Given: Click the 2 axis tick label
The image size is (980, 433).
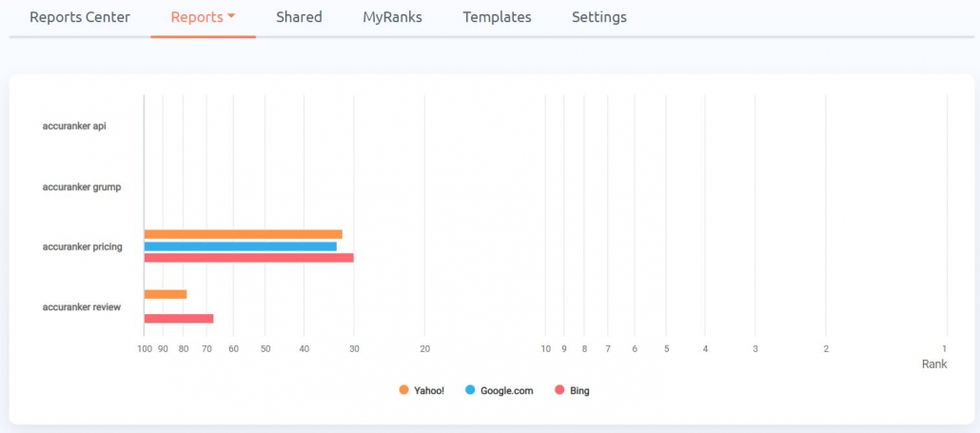Looking at the screenshot, I should point(826,349).
